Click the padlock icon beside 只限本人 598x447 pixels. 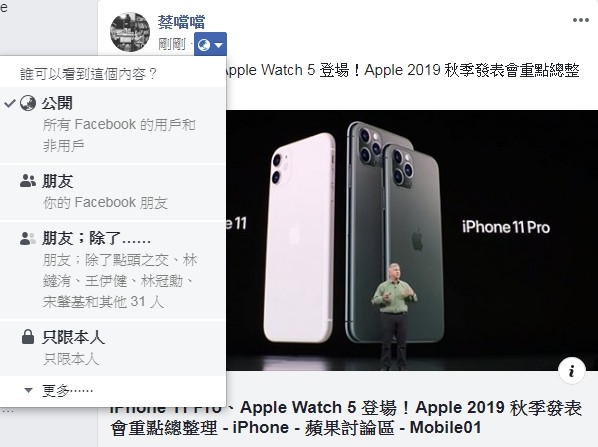pyautogui.click(x=28, y=337)
